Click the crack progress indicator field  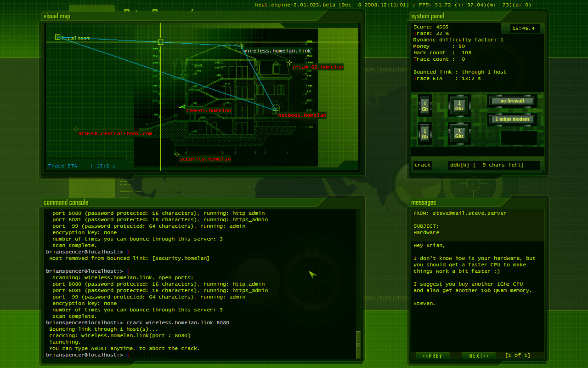point(493,165)
